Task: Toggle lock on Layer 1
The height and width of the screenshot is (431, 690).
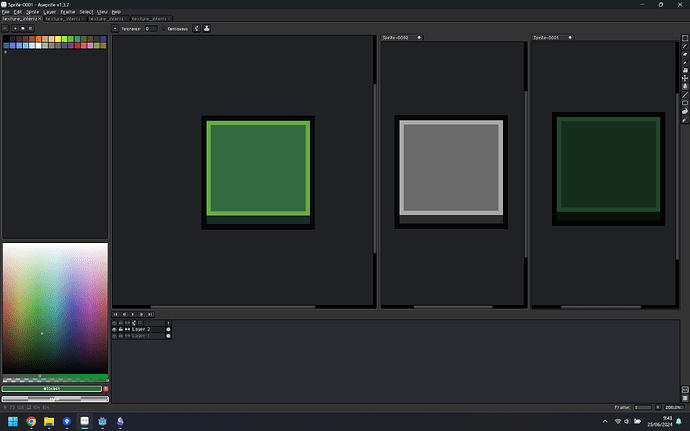Action: point(121,336)
